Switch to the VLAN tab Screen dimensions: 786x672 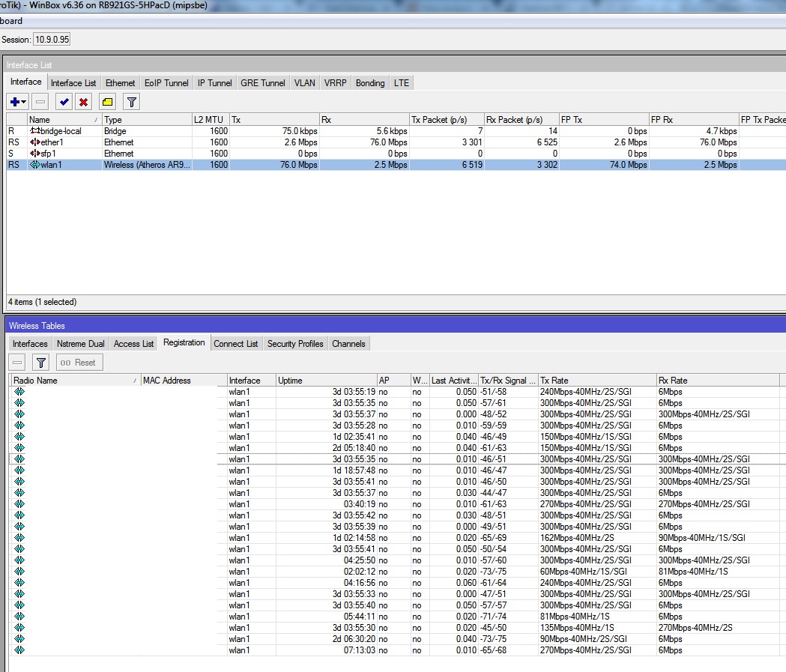[x=305, y=83]
